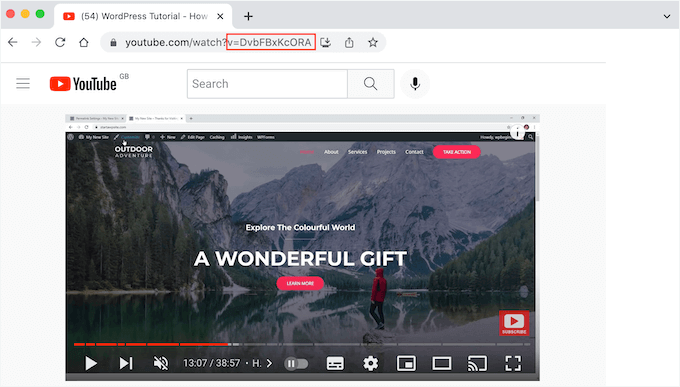Click the LEARN MORE button in video
This screenshot has width=680, height=387.
(300, 283)
